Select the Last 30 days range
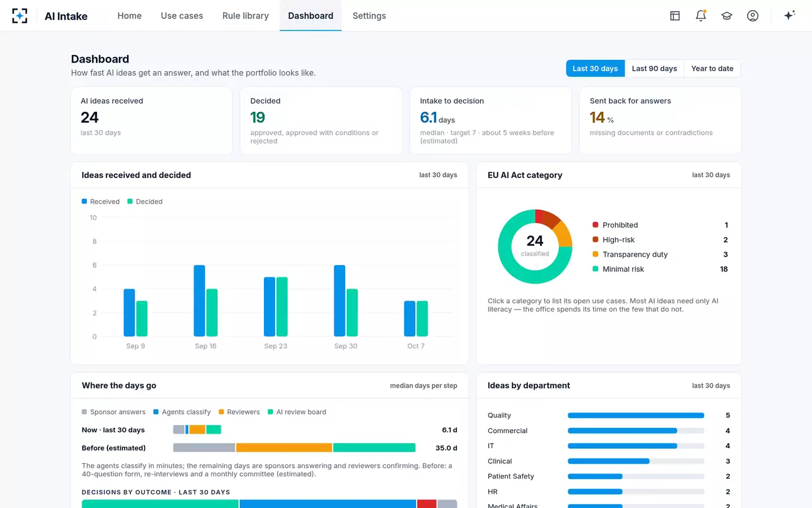812x508 pixels. [x=595, y=68]
